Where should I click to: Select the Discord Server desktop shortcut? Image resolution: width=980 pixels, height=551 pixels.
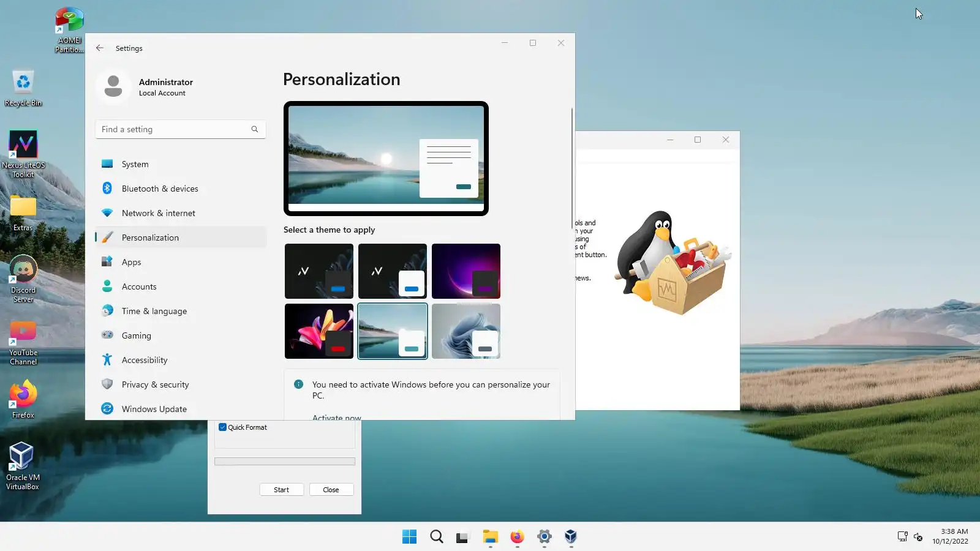23,279
